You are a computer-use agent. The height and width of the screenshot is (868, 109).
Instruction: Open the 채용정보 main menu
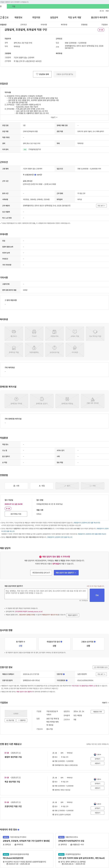[x=18, y=18]
